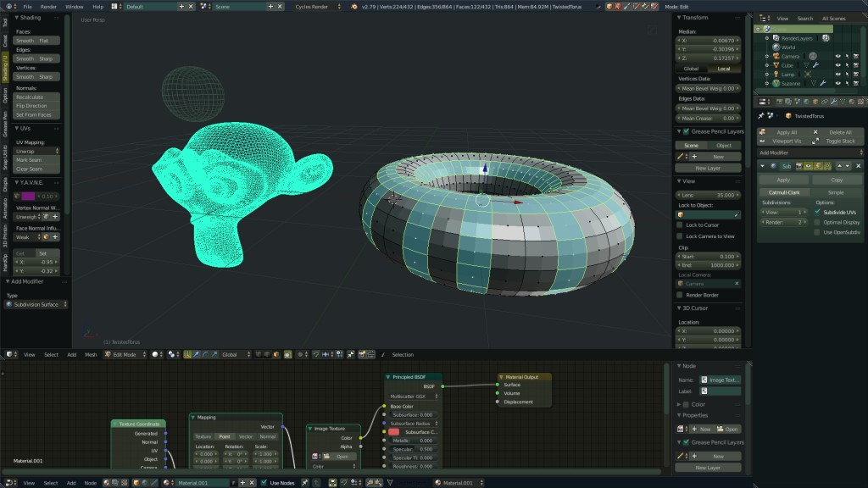This screenshot has width=868, height=488.
Task: Select face select mode cube icon
Action: 276,355
